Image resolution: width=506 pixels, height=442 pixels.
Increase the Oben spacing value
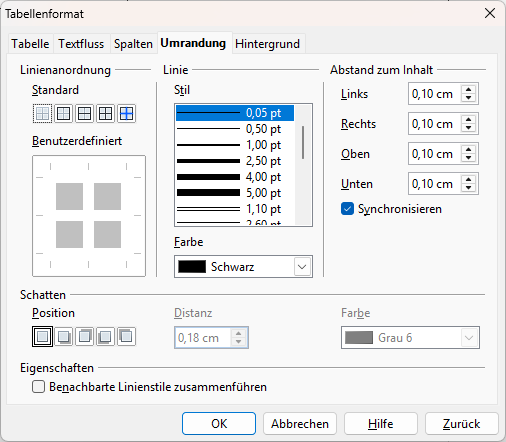[469, 149]
